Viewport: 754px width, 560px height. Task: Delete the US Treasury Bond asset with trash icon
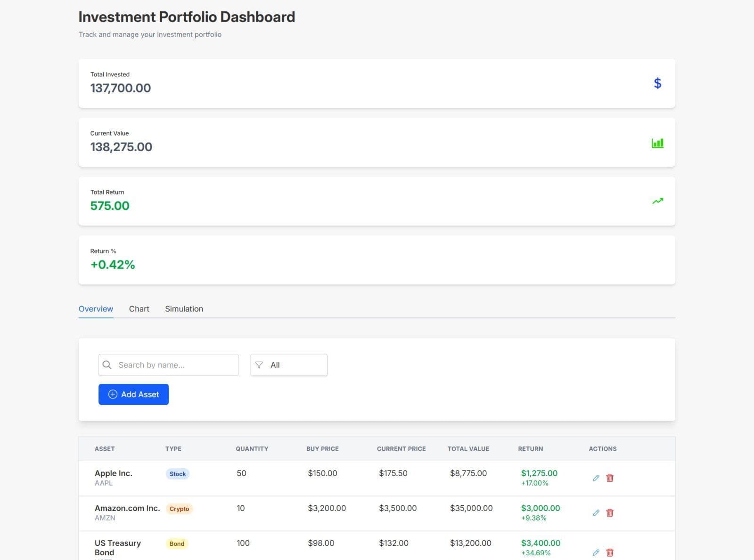click(x=610, y=552)
